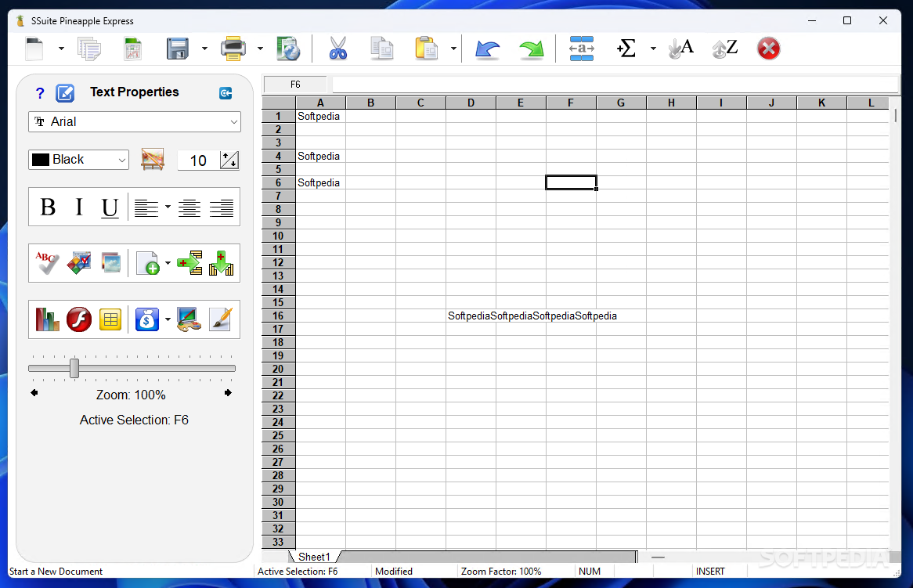The height and width of the screenshot is (588, 913).
Task: Click the panel collapse icon beside Text Properties
Action: tap(226, 93)
